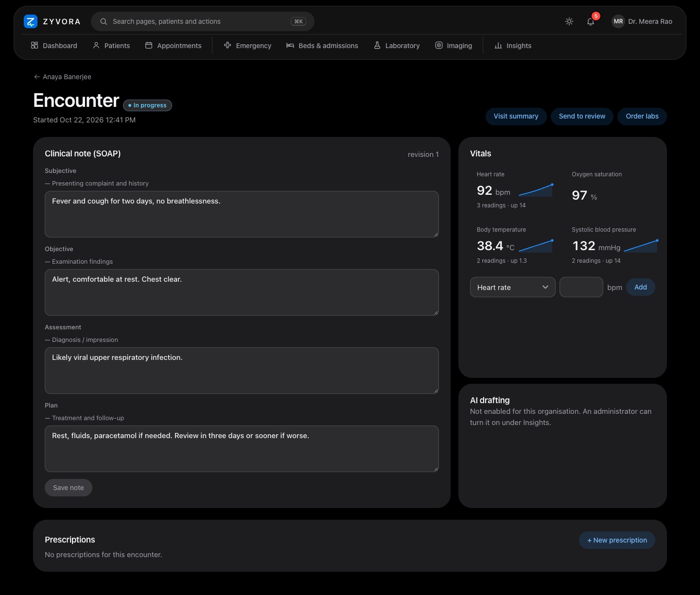
Task: Go to Patients section
Action: pos(111,46)
